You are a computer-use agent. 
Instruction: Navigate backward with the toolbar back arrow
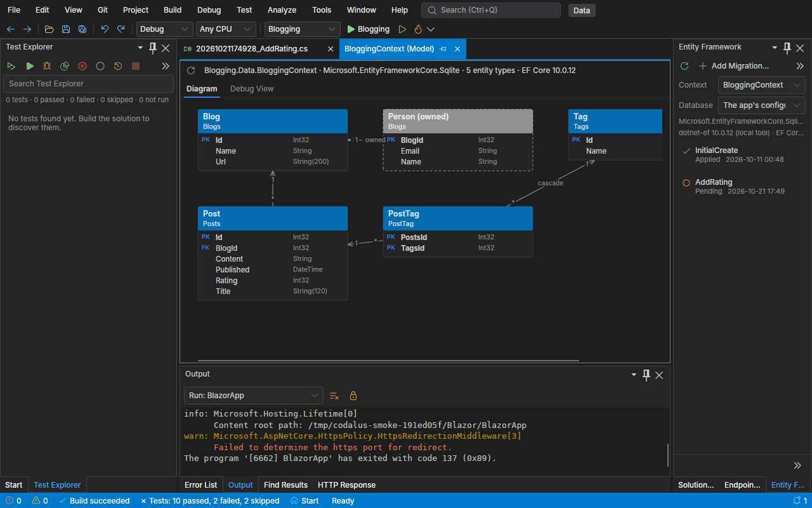[x=11, y=29]
